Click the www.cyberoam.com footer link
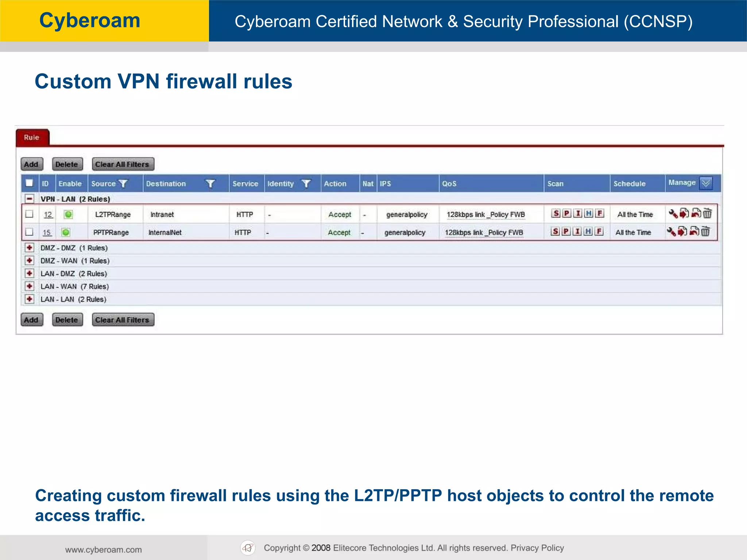The image size is (747, 560). [x=104, y=549]
